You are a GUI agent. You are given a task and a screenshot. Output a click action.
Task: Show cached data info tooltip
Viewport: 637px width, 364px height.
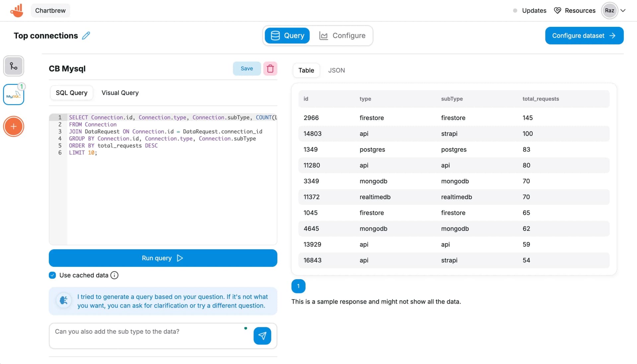(114, 275)
